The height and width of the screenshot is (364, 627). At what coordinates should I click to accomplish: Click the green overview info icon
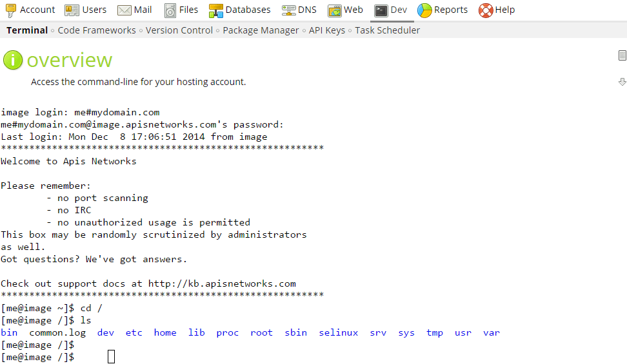(13, 61)
